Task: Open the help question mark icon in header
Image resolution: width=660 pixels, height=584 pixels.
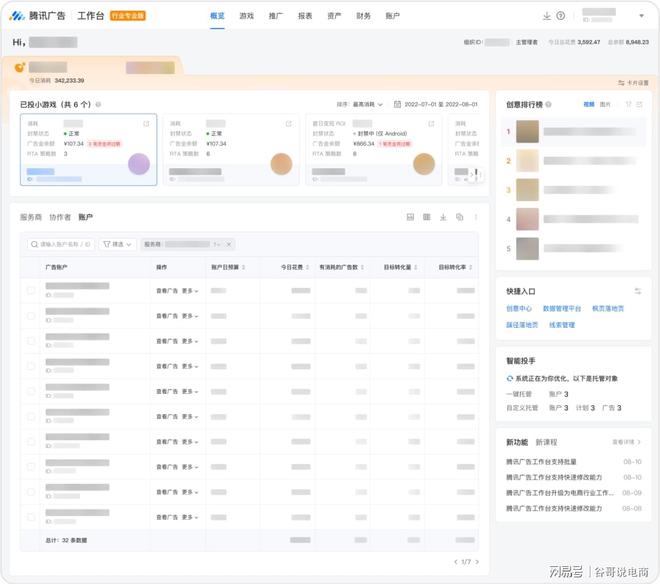Action: [561, 16]
